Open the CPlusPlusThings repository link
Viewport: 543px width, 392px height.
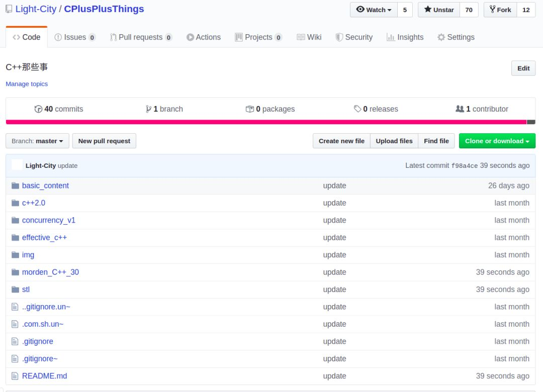(x=104, y=9)
